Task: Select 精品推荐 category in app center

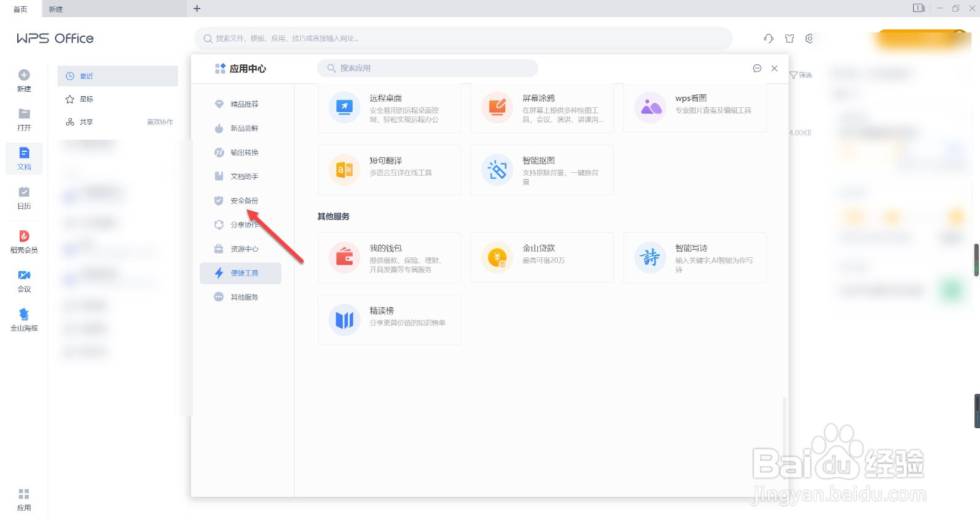Action: pyautogui.click(x=240, y=104)
